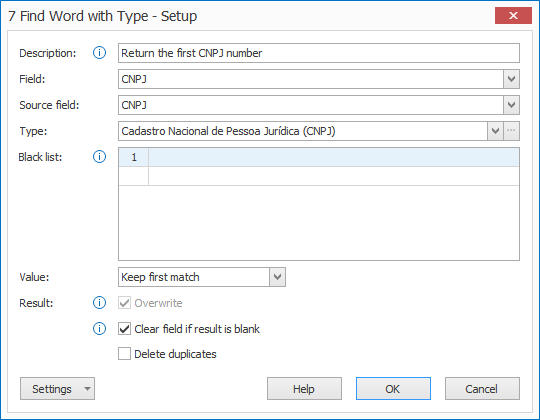
Task: Open the Settings menu button arrow
Action: (87, 389)
